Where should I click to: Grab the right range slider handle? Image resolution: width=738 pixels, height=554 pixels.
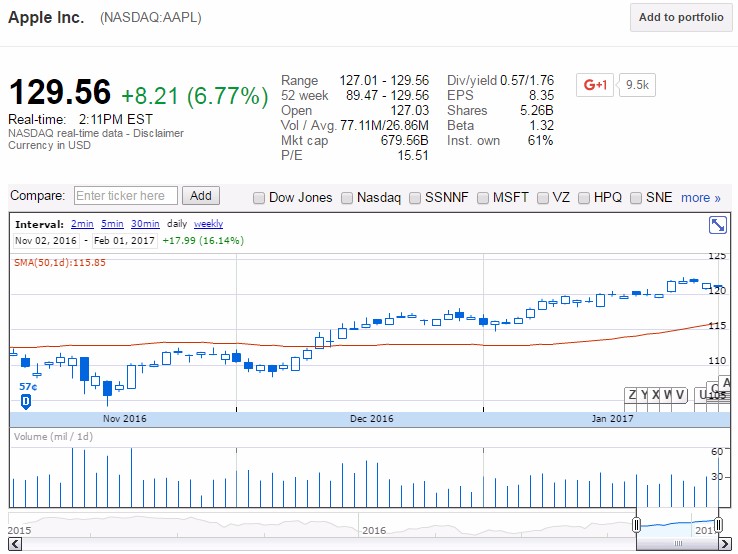pos(718,524)
